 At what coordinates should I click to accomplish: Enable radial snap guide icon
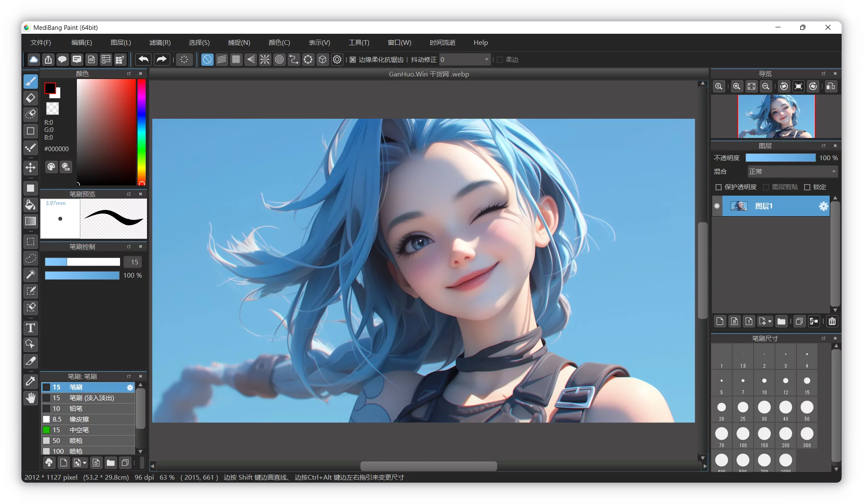pos(265,59)
